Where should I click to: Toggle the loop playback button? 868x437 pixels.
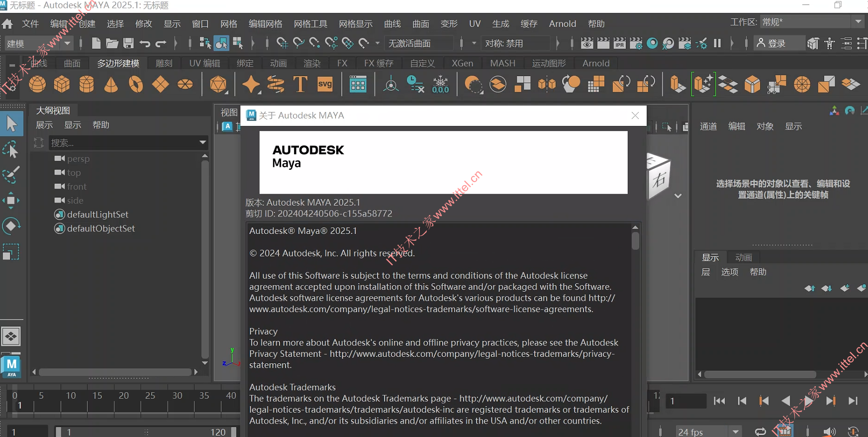760,432
